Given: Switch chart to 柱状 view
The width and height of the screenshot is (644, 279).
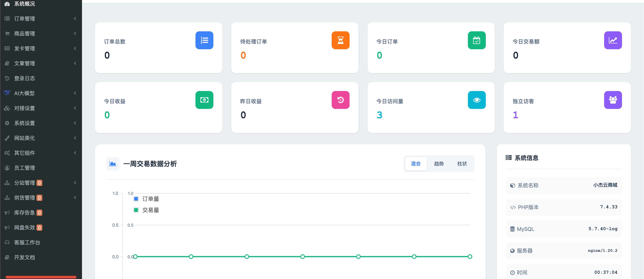Looking at the screenshot, I should click(462, 164).
